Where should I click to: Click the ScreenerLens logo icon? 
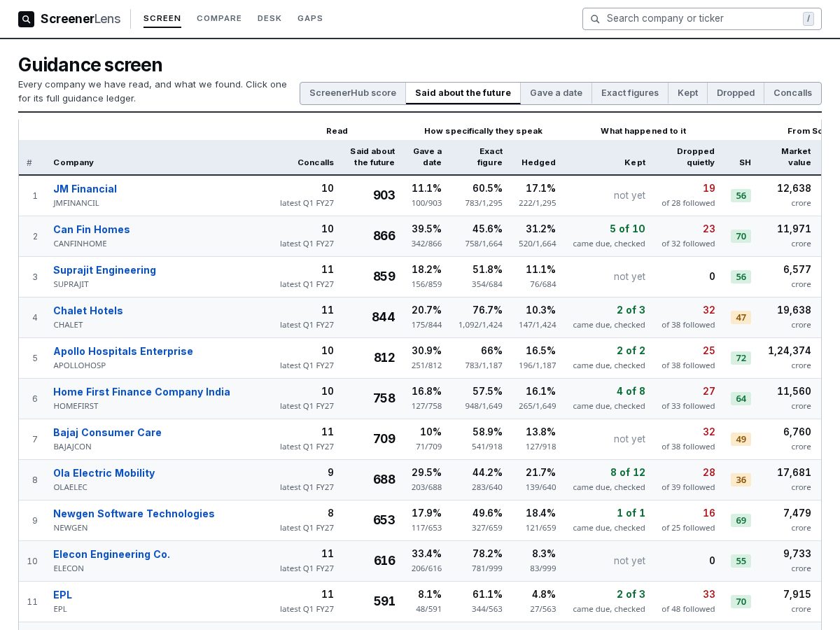pos(26,19)
